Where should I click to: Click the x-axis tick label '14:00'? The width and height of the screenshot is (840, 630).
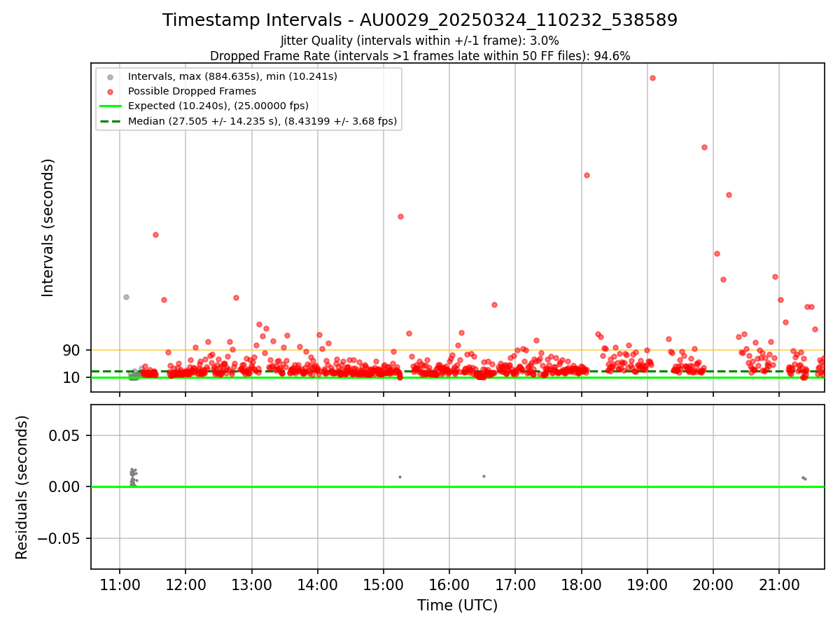[318, 584]
